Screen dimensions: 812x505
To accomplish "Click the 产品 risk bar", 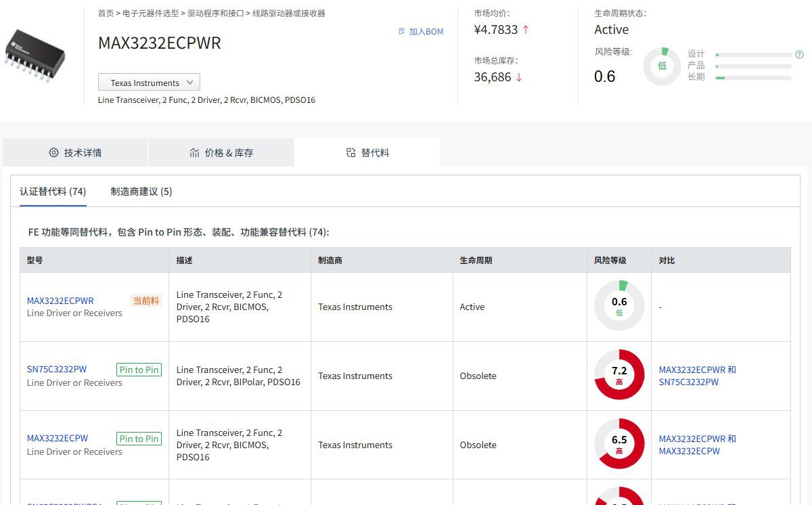I will [753, 66].
